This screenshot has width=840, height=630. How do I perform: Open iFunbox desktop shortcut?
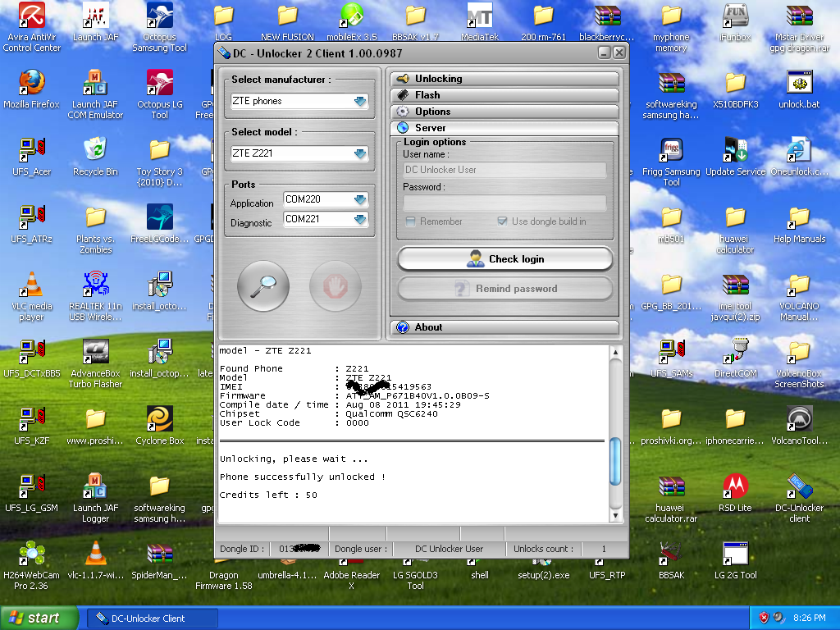click(x=735, y=22)
